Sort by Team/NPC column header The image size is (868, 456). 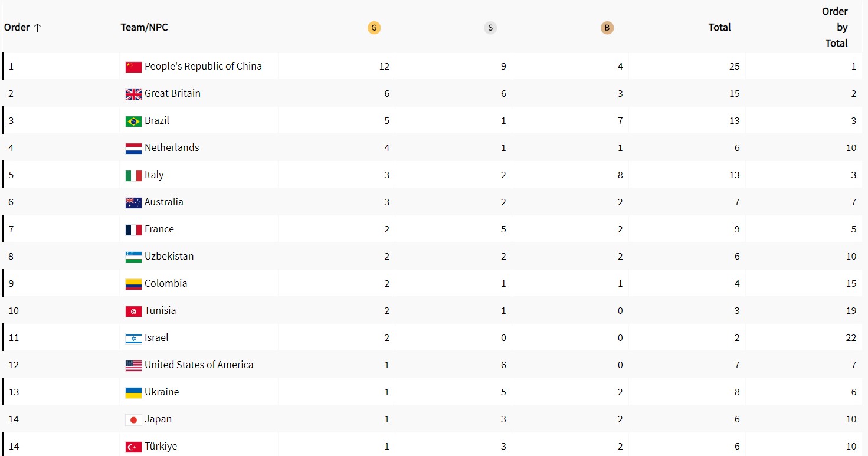pyautogui.click(x=144, y=27)
